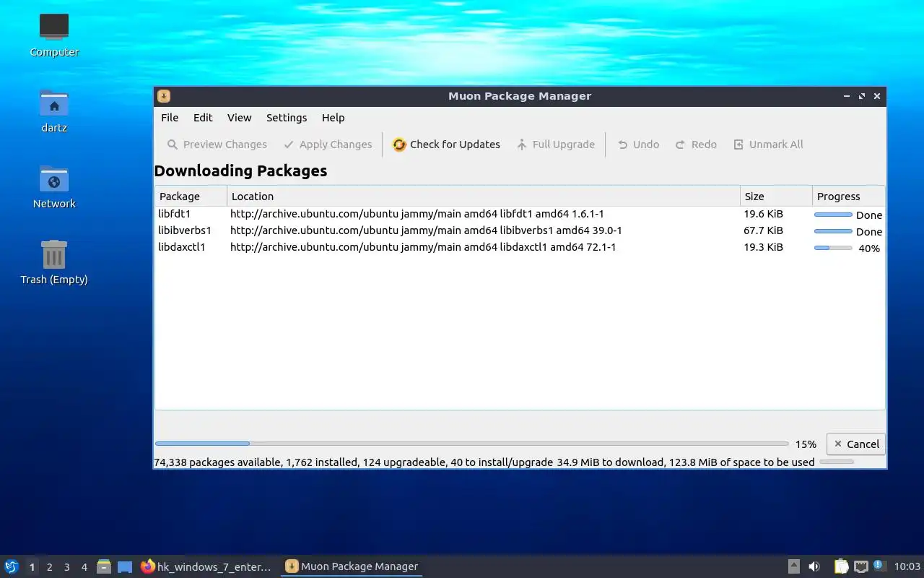The width and height of the screenshot is (924, 578).
Task: Open the Trash (Empty) desktop icon
Action: pos(54,262)
